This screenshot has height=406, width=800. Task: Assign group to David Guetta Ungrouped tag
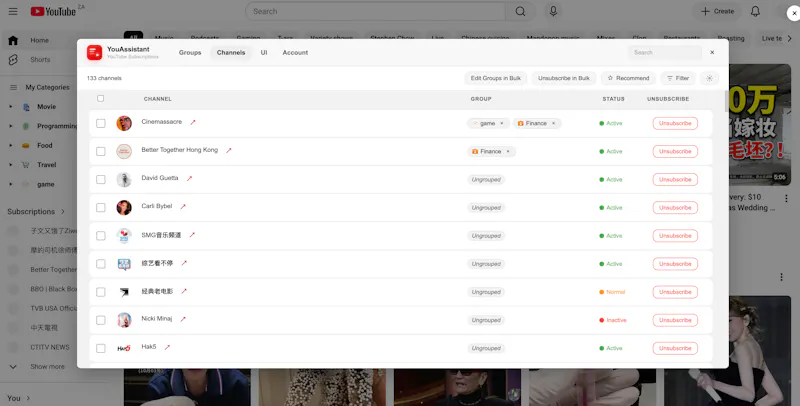pyautogui.click(x=486, y=180)
